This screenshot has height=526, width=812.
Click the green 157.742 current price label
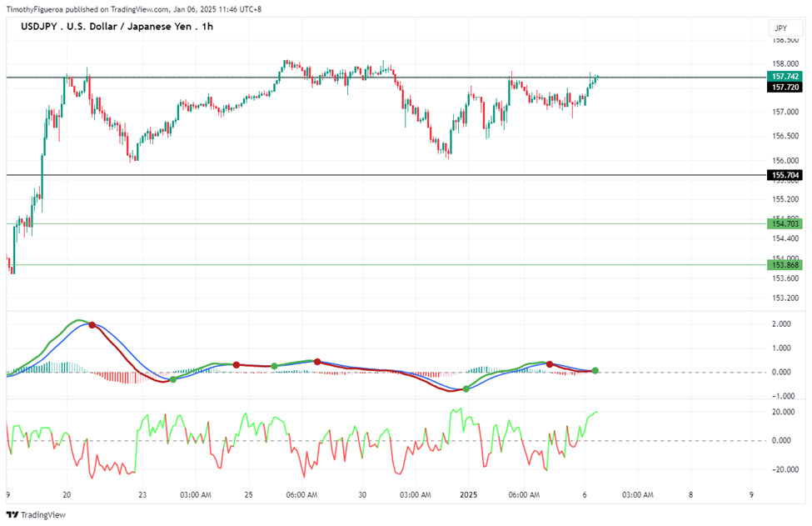(785, 77)
